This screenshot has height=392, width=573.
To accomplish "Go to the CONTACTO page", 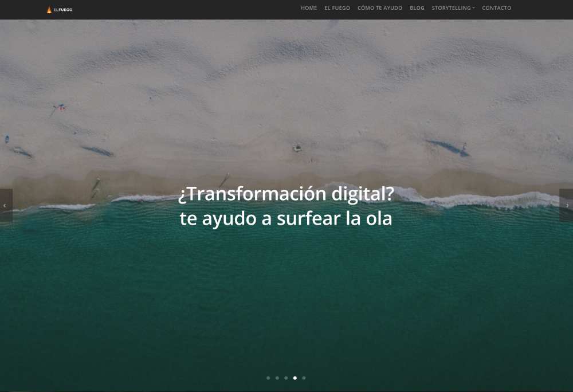I will [496, 7].
